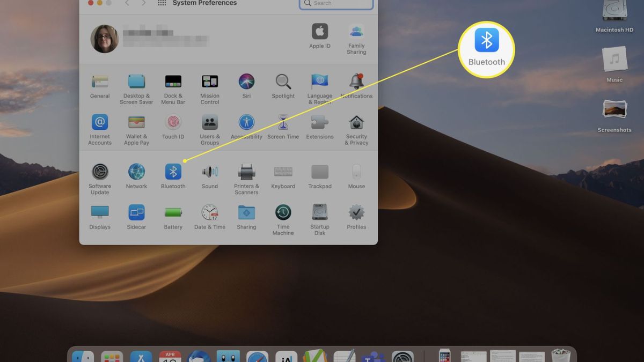Image resolution: width=644 pixels, height=362 pixels.
Task: Open the Trackpad preferences pane
Action: (320, 172)
